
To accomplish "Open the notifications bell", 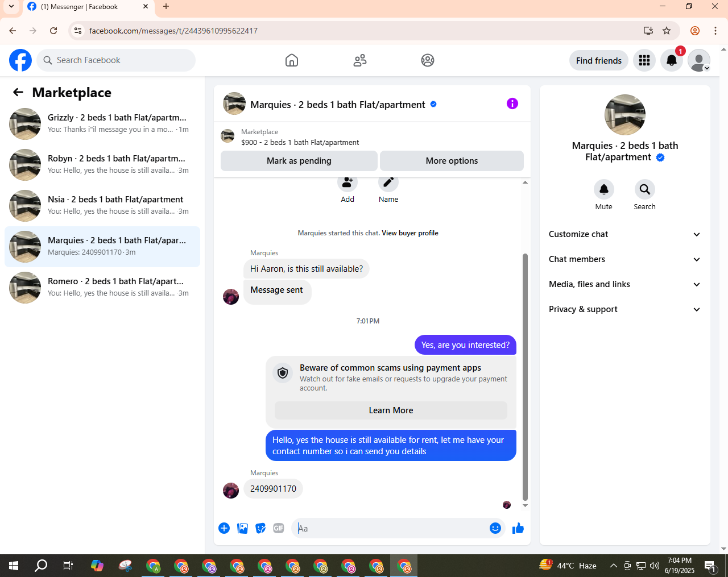I will [672, 60].
